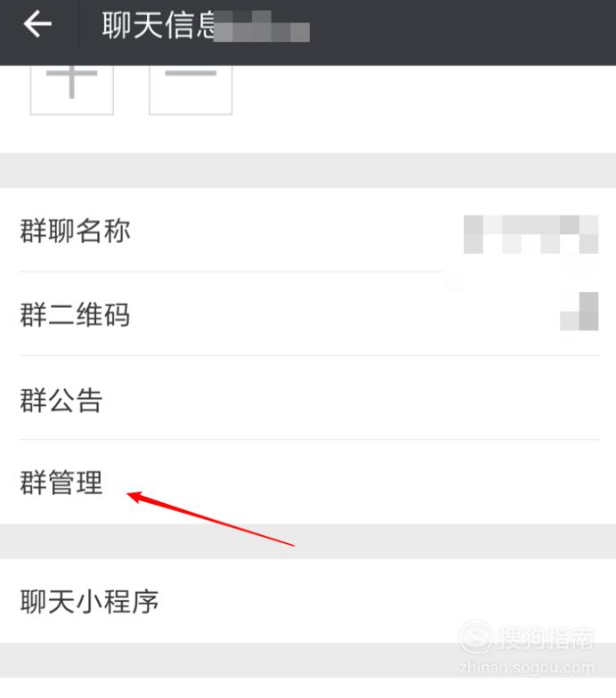Tap the blurred member count in header
This screenshot has width=616, height=698.
[262, 27]
